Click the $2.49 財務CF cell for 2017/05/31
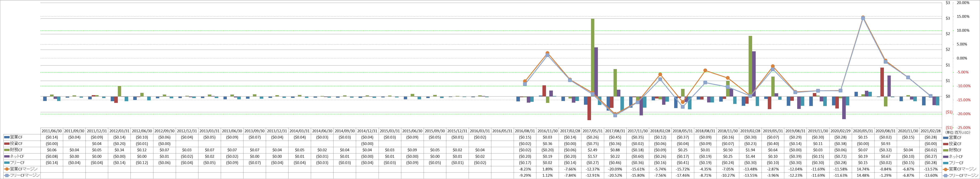This screenshot has width=980, height=179. pyautogui.click(x=593, y=150)
